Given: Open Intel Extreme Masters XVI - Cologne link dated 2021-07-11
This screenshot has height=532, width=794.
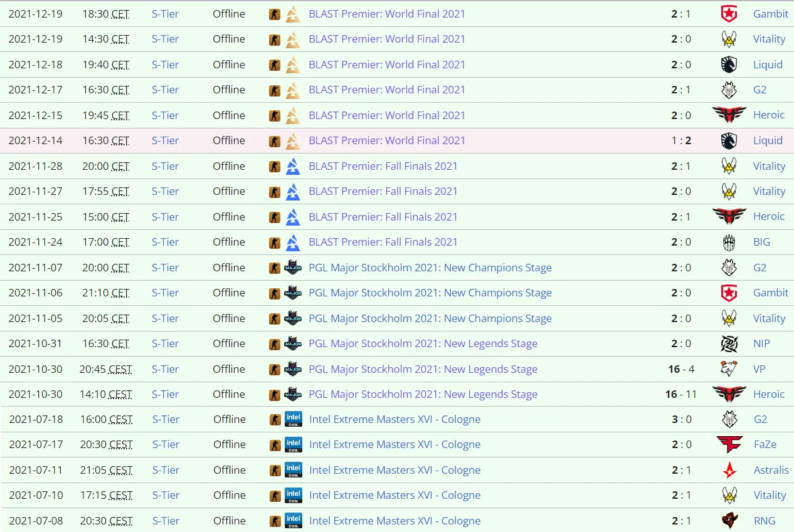Looking at the screenshot, I should click(x=395, y=470).
